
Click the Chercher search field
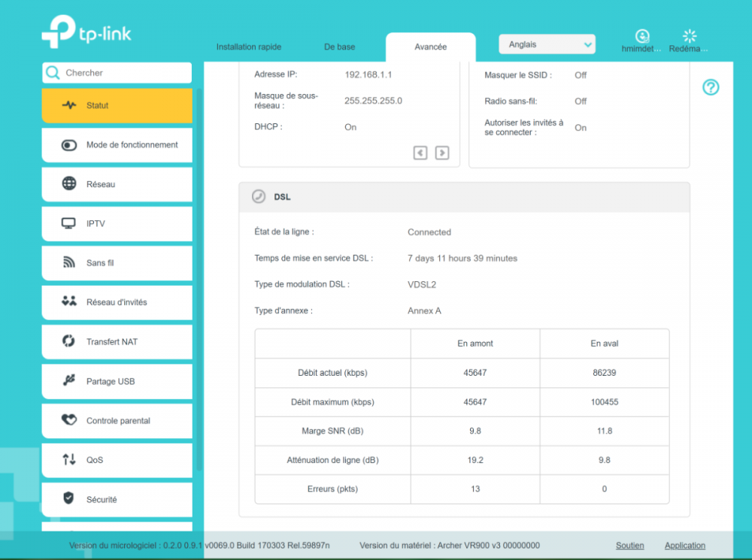click(x=124, y=73)
